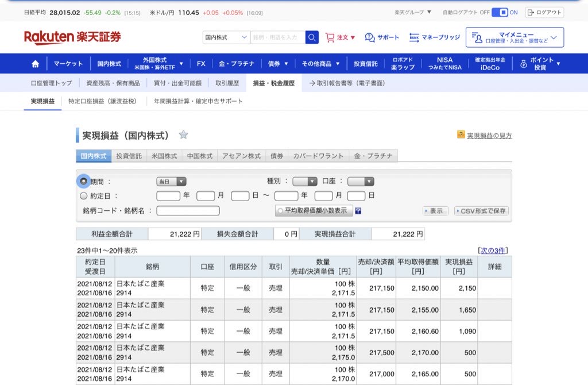The image size is (588, 385).
Task: Click the blue question mark help icon
Action: pyautogui.click(x=358, y=211)
